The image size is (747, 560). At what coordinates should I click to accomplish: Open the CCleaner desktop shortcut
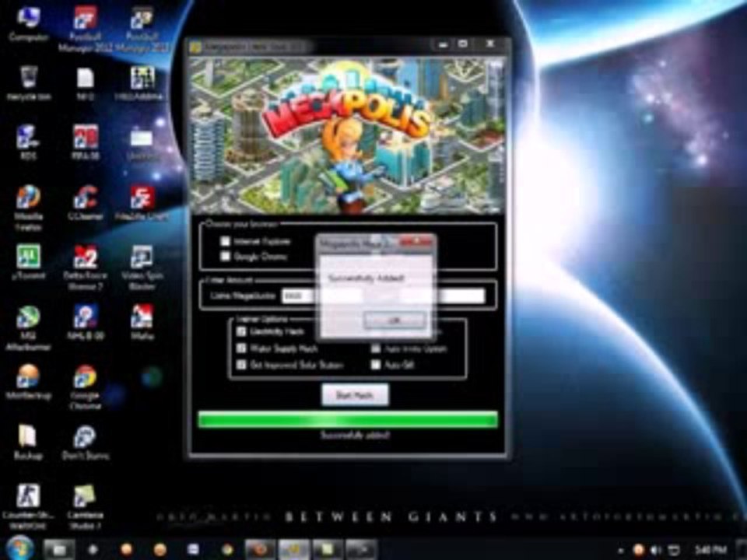pos(86,202)
